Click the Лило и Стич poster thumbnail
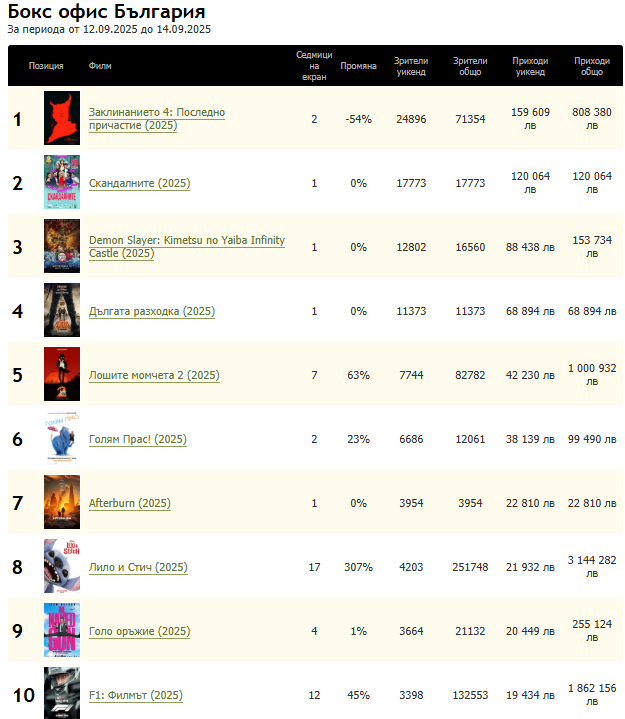The height and width of the screenshot is (719, 625). pos(61,567)
